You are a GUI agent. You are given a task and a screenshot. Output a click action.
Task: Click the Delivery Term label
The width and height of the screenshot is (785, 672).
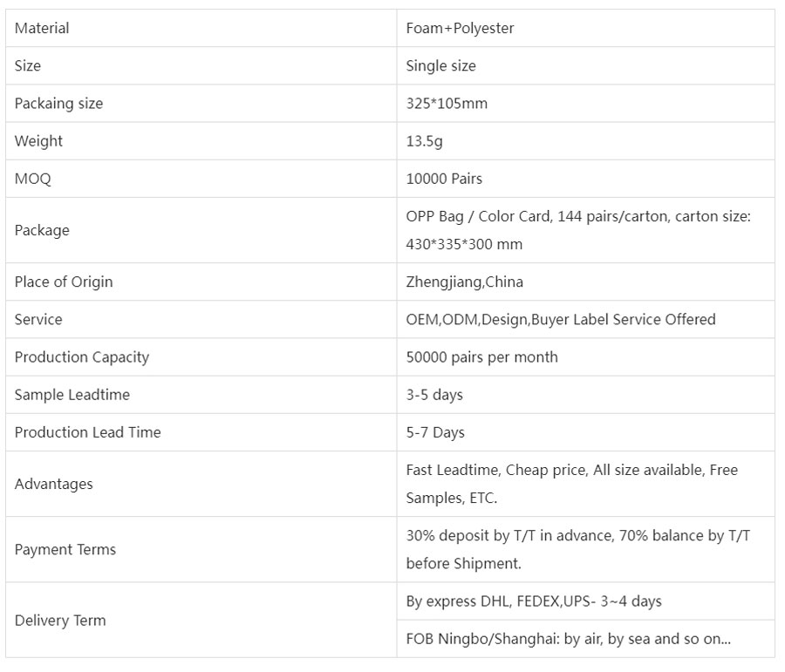coord(60,620)
